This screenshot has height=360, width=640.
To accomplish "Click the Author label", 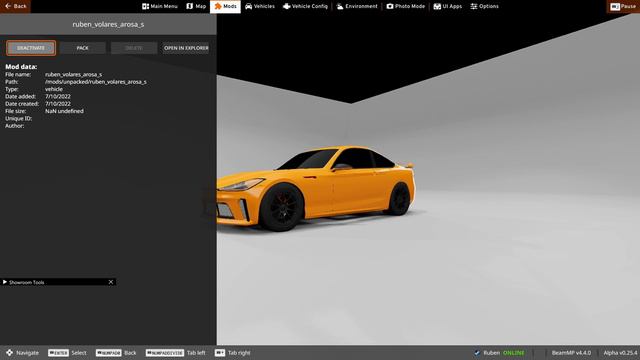I will [x=15, y=126].
